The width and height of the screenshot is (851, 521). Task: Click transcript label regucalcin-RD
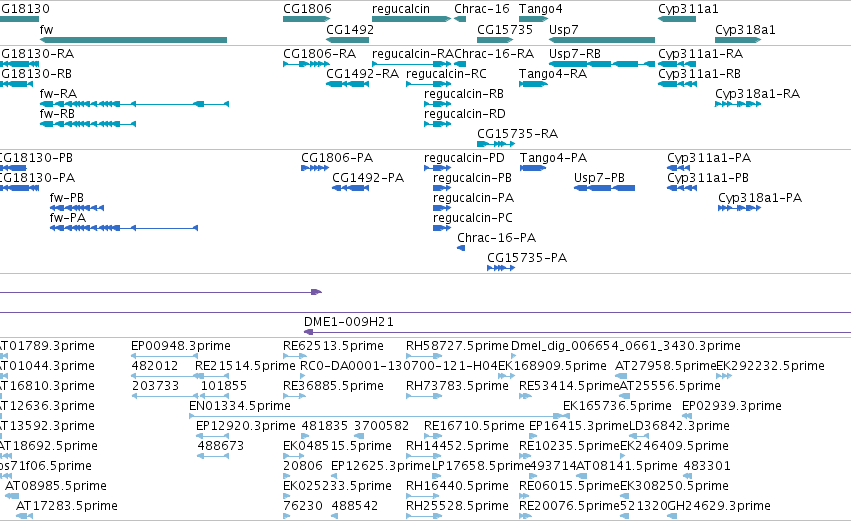[x=465, y=114]
